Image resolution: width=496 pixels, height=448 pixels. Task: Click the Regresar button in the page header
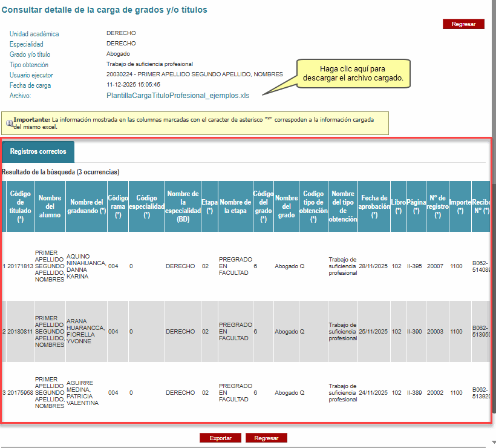point(463,24)
